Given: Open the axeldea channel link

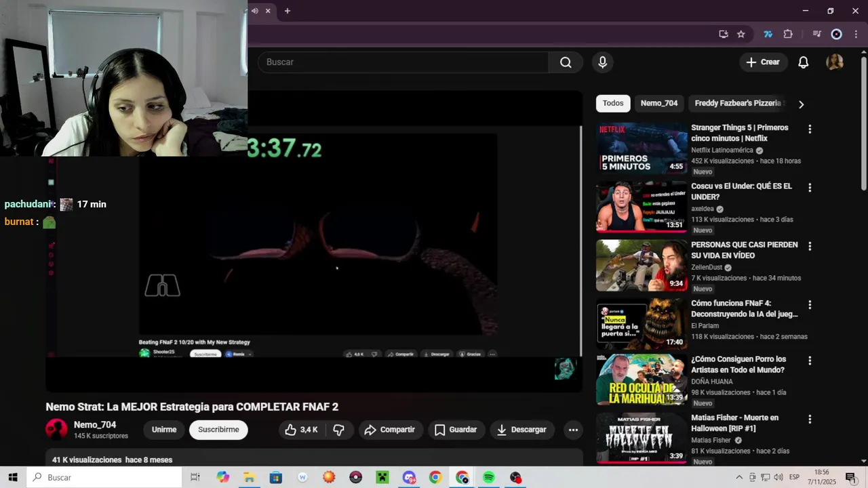Looking at the screenshot, I should click(703, 209).
